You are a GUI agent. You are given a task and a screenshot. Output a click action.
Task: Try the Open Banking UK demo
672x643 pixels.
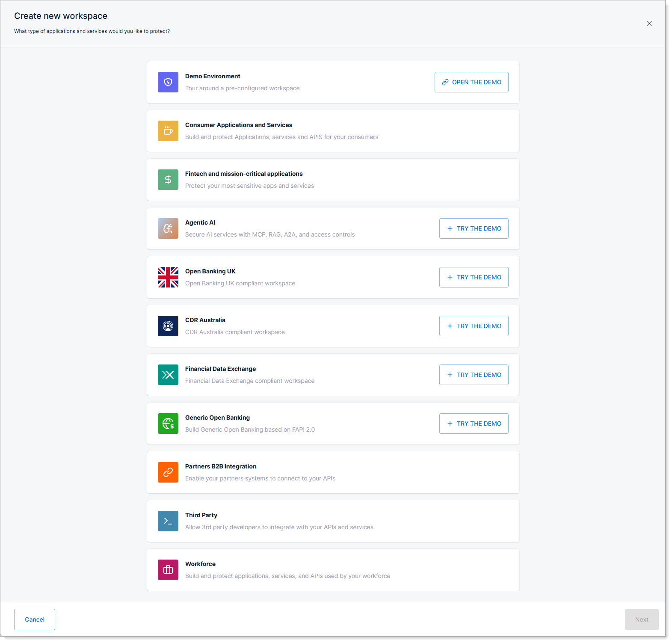tap(474, 277)
